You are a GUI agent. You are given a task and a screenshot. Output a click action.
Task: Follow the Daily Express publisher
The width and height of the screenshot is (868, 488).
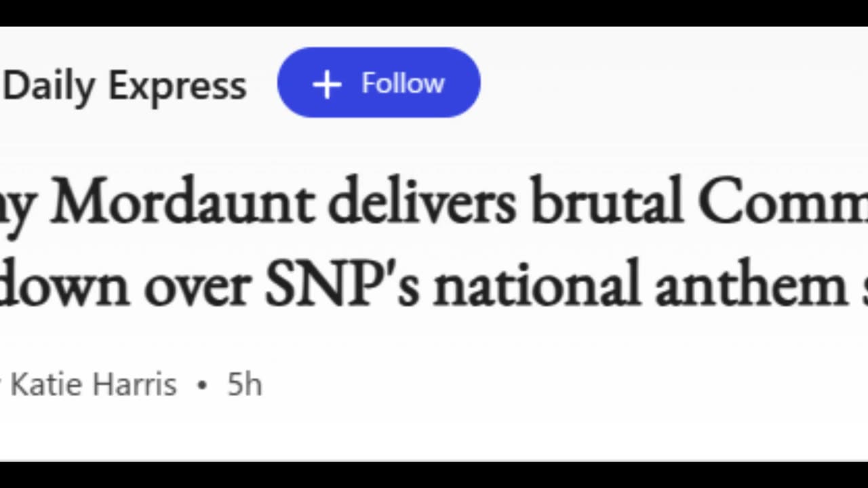378,83
